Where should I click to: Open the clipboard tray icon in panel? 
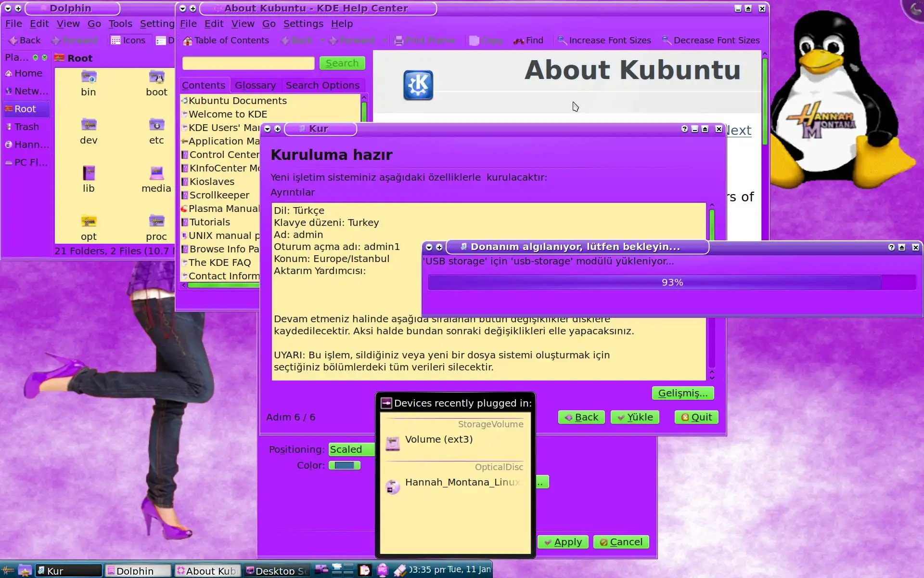[365, 570]
